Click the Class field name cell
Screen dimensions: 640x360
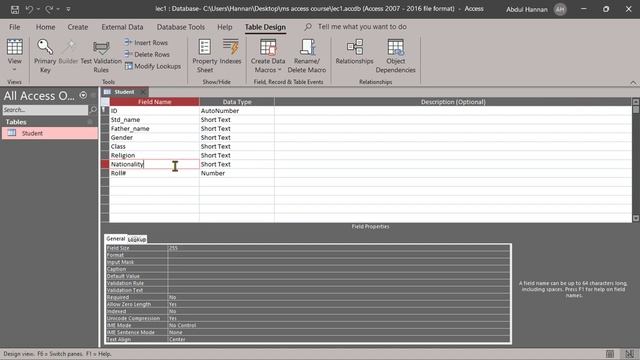[x=154, y=147]
